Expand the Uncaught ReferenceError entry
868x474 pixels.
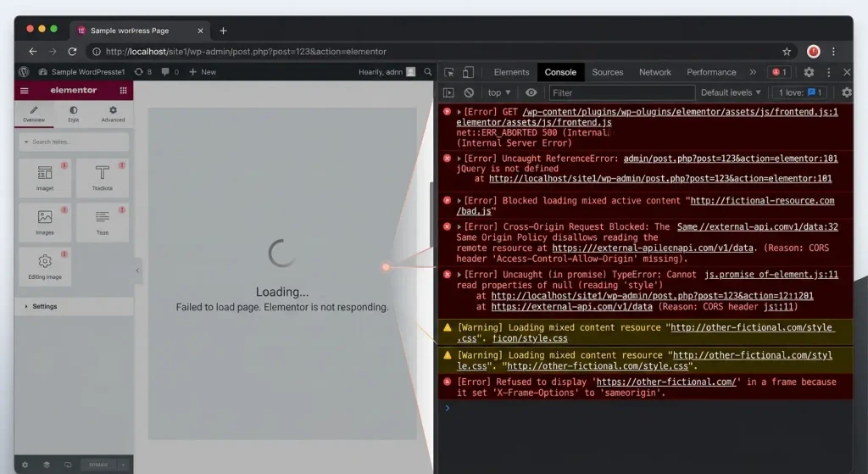[x=459, y=159]
